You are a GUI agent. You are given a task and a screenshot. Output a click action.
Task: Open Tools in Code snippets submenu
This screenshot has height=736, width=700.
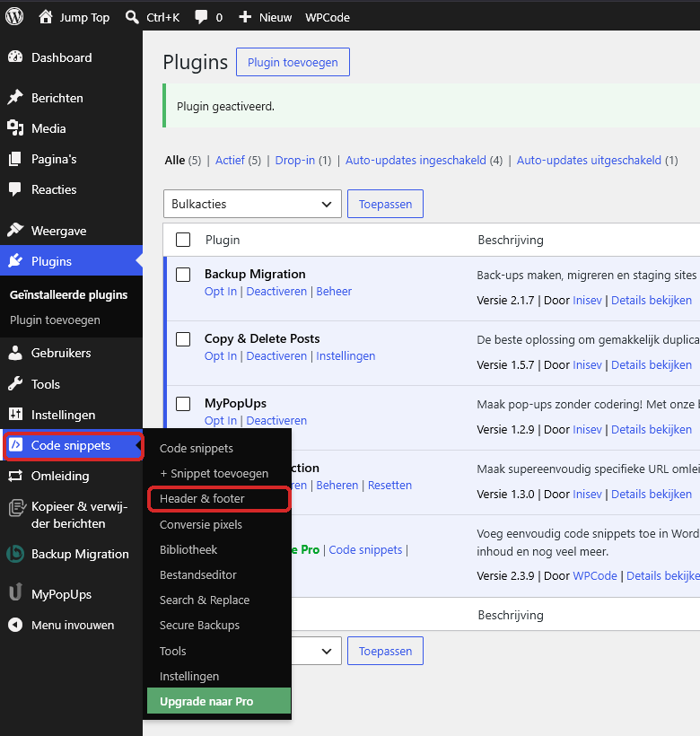pyautogui.click(x=172, y=651)
